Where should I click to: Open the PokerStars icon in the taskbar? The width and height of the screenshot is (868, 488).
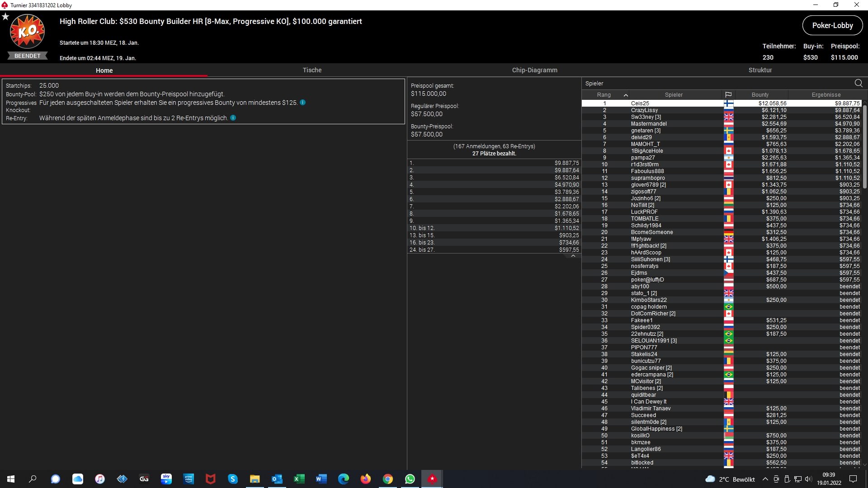pos(432,479)
